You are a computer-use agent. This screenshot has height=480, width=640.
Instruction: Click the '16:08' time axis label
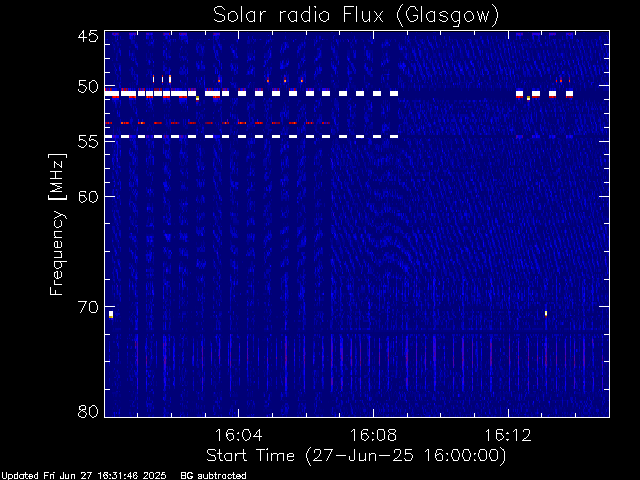[x=373, y=435]
